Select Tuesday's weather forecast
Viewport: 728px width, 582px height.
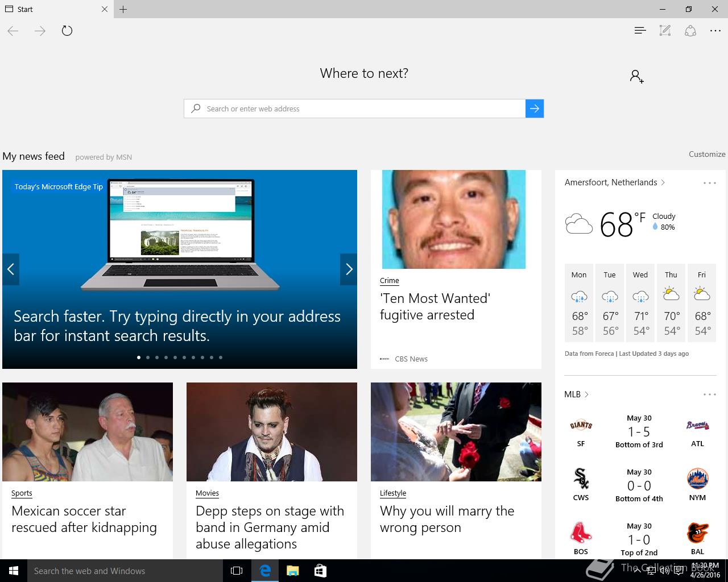click(x=610, y=303)
